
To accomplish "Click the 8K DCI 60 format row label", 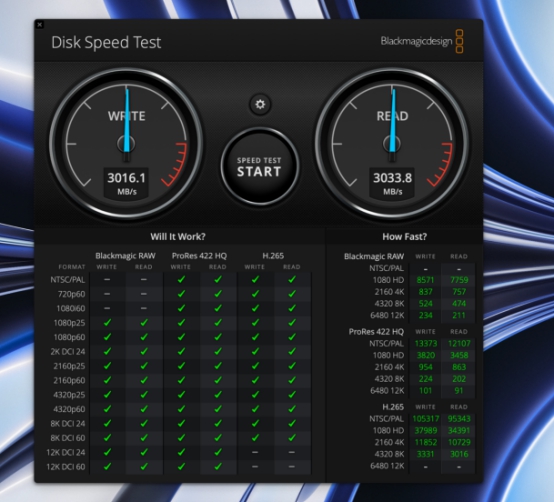I will click(68, 438).
